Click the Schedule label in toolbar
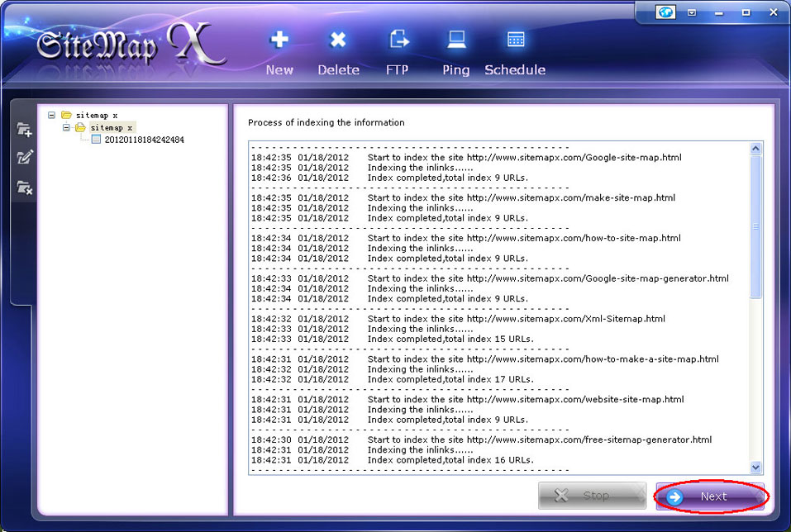 tap(515, 70)
